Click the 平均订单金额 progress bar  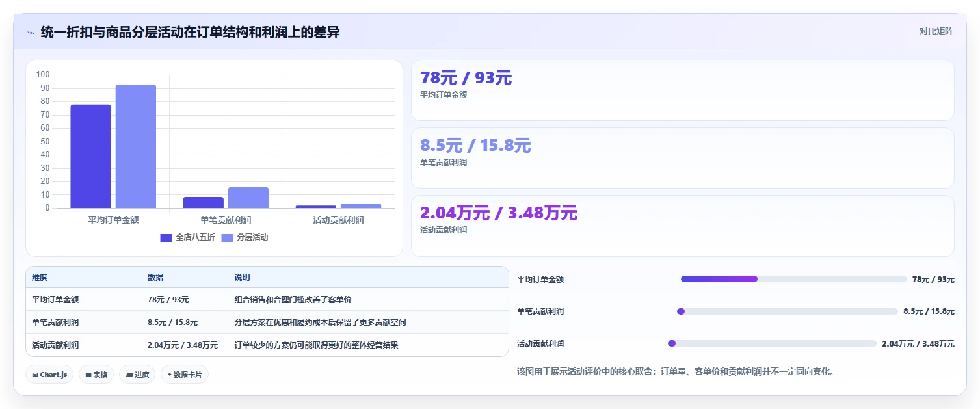coord(793,279)
